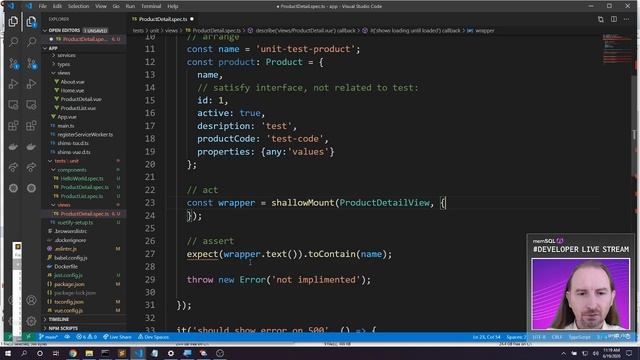Open vuetify-setup.ts in the explorer
Image resolution: width=640 pixels, height=360 pixels.
[x=75, y=222]
